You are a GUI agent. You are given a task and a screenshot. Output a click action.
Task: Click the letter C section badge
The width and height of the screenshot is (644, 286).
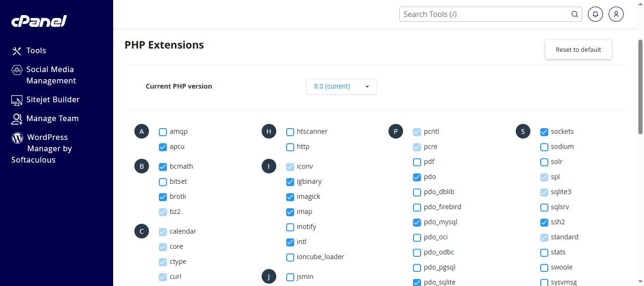pyautogui.click(x=141, y=231)
